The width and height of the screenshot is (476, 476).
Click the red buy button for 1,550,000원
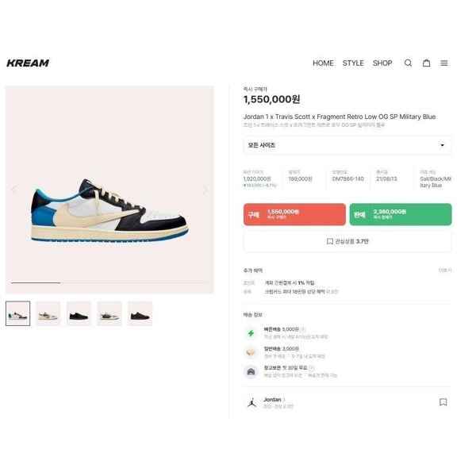pos(294,214)
